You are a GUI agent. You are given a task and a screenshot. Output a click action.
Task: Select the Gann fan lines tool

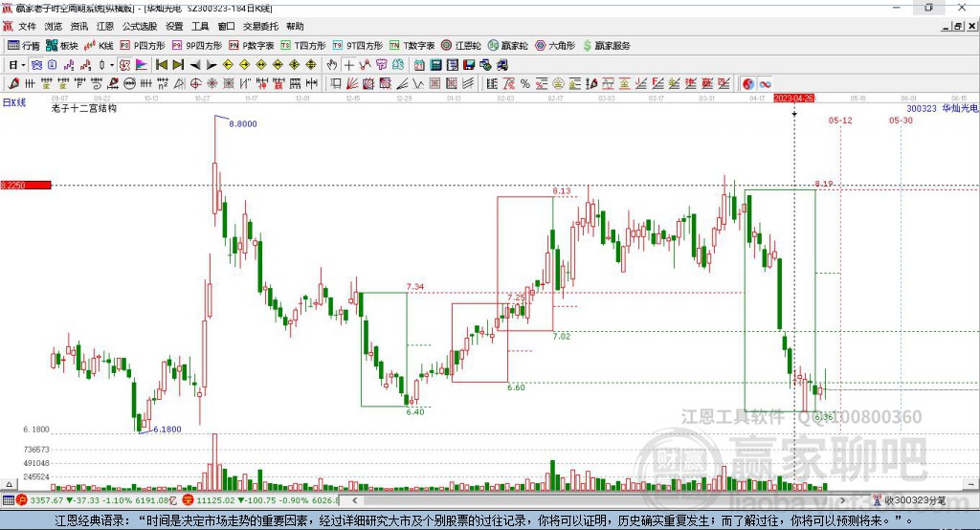click(352, 84)
